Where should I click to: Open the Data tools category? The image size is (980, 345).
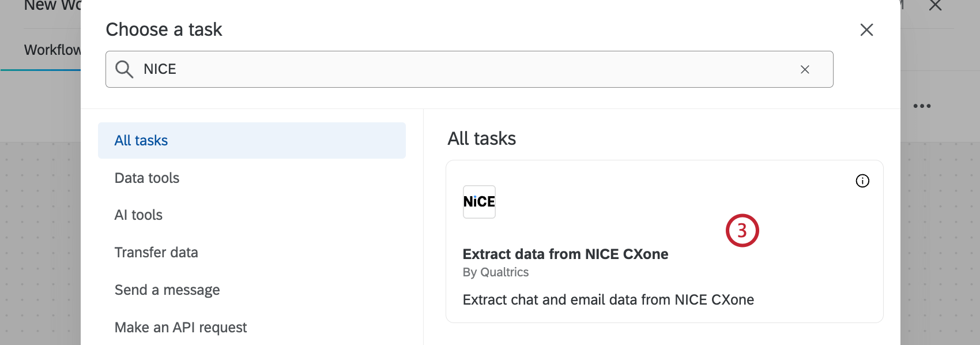click(147, 178)
